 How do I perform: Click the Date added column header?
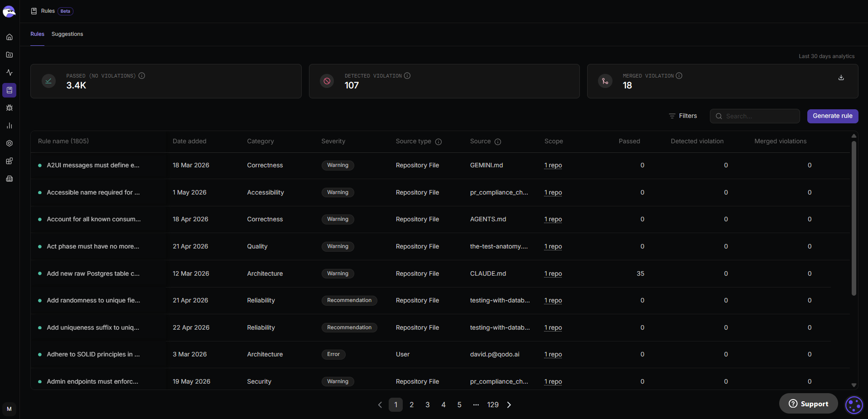[x=189, y=141]
